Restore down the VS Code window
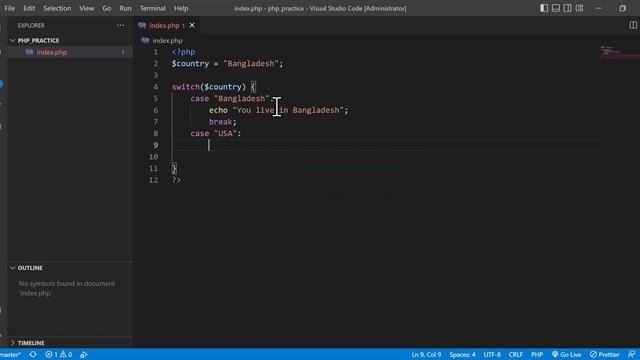This screenshot has height=360, width=640. 622,8
